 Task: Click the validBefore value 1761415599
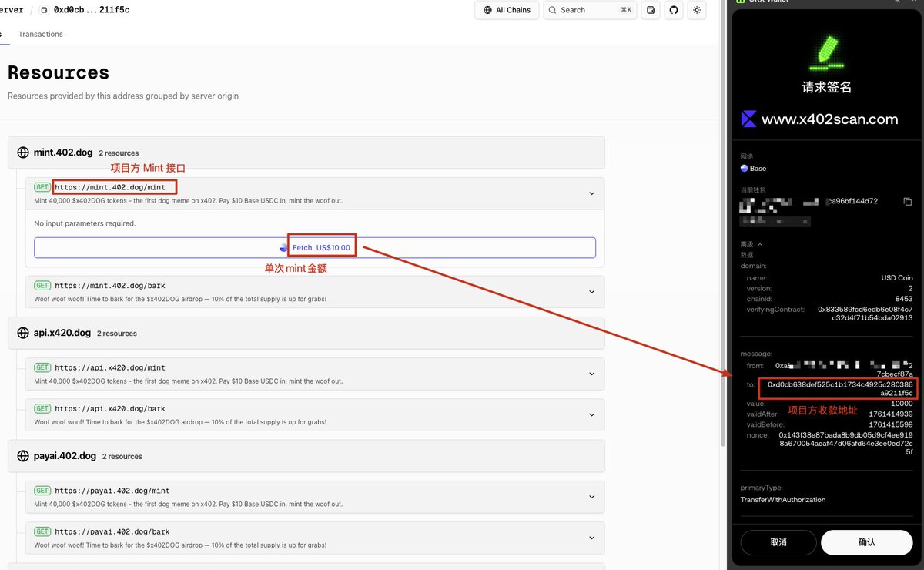890,424
